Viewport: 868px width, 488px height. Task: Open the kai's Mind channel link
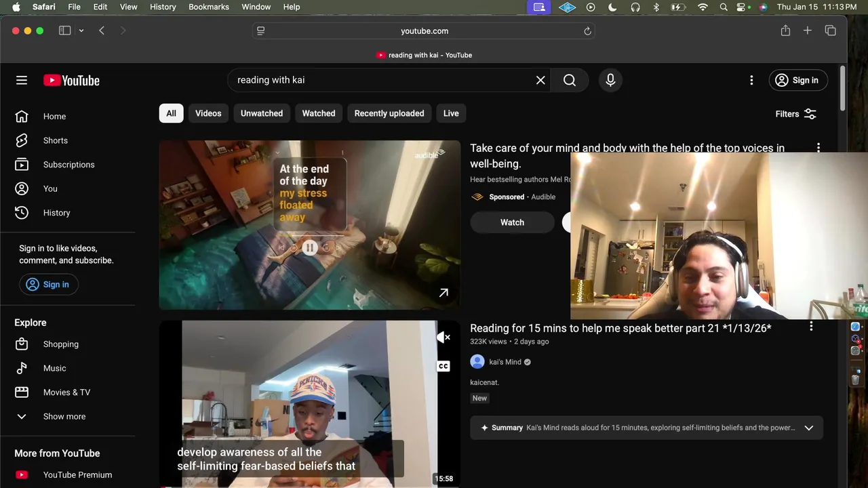click(505, 362)
